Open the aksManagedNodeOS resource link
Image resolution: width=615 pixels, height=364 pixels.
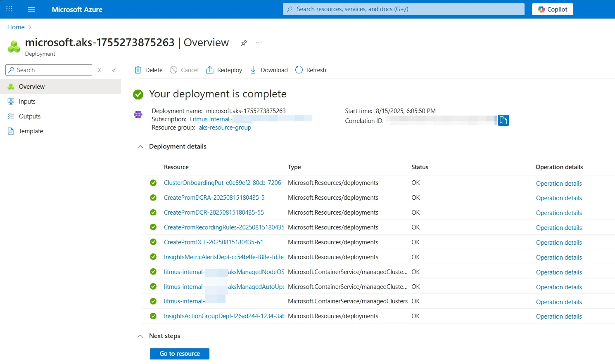pyautogui.click(x=224, y=272)
